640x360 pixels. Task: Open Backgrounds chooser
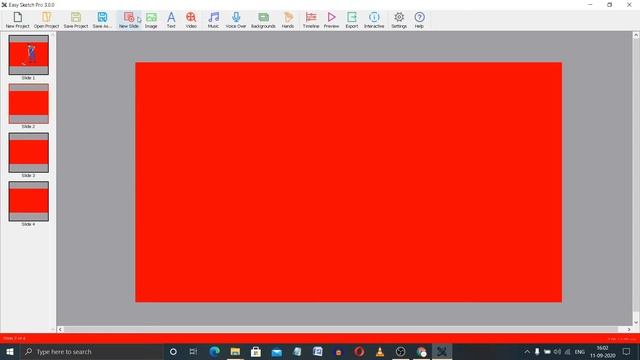pos(263,20)
